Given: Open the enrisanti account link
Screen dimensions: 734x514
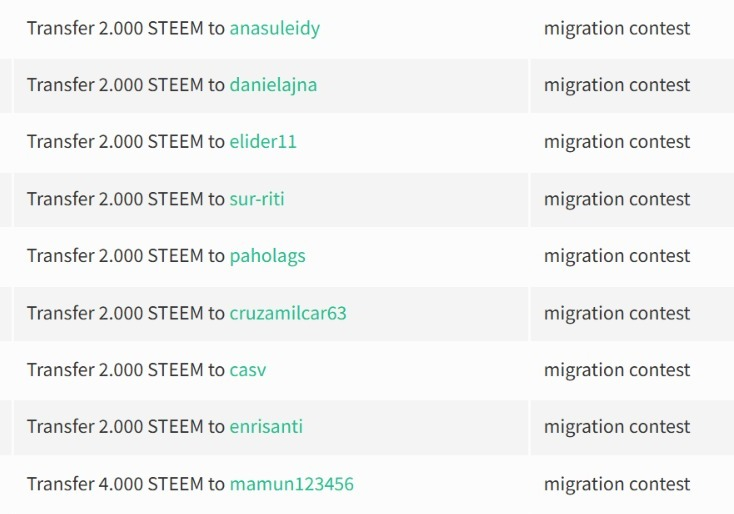Looking at the screenshot, I should click(x=266, y=427).
